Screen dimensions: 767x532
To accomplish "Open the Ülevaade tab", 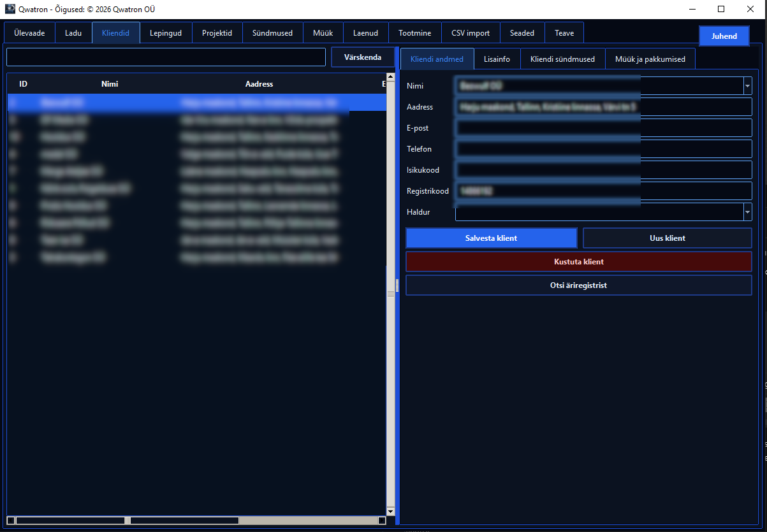I will pyautogui.click(x=29, y=33).
